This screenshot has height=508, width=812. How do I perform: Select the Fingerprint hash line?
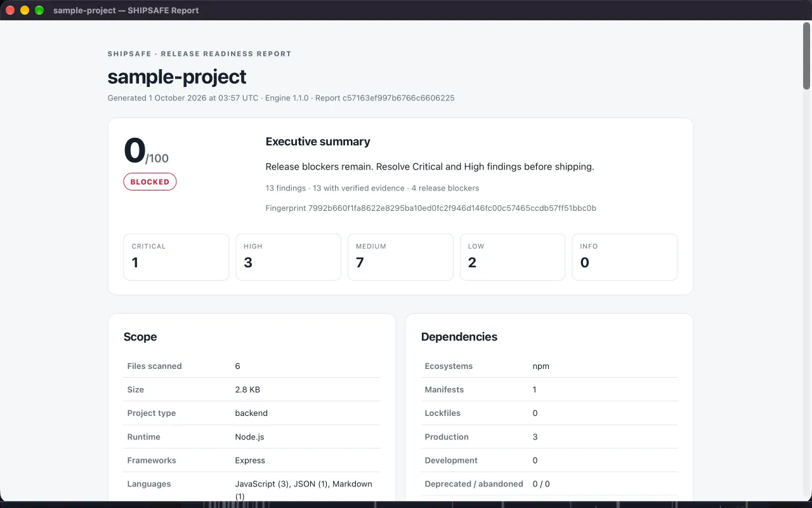point(431,208)
